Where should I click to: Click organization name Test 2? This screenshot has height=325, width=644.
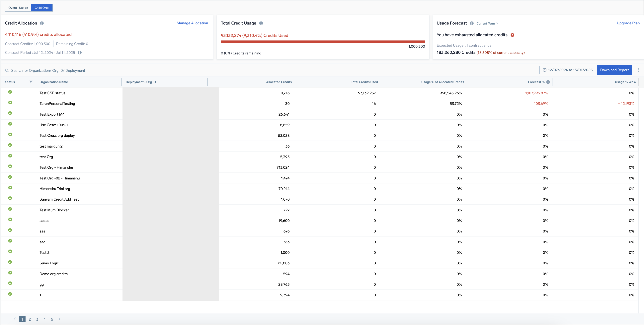point(44,253)
